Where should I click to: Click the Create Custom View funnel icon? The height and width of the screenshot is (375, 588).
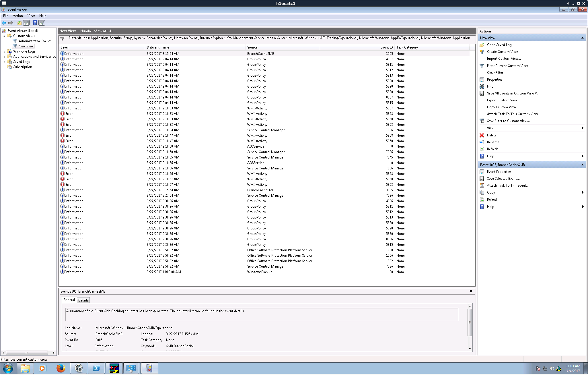(482, 52)
